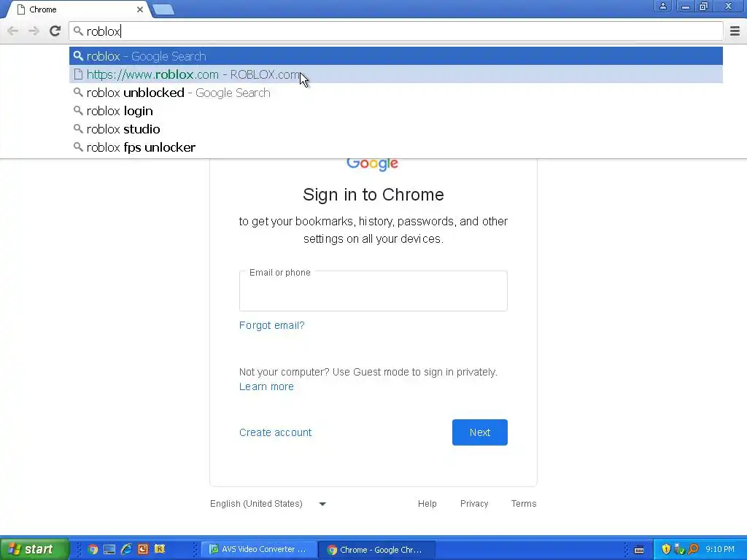Open a new tab
The height and width of the screenshot is (560, 747).
[x=163, y=9]
